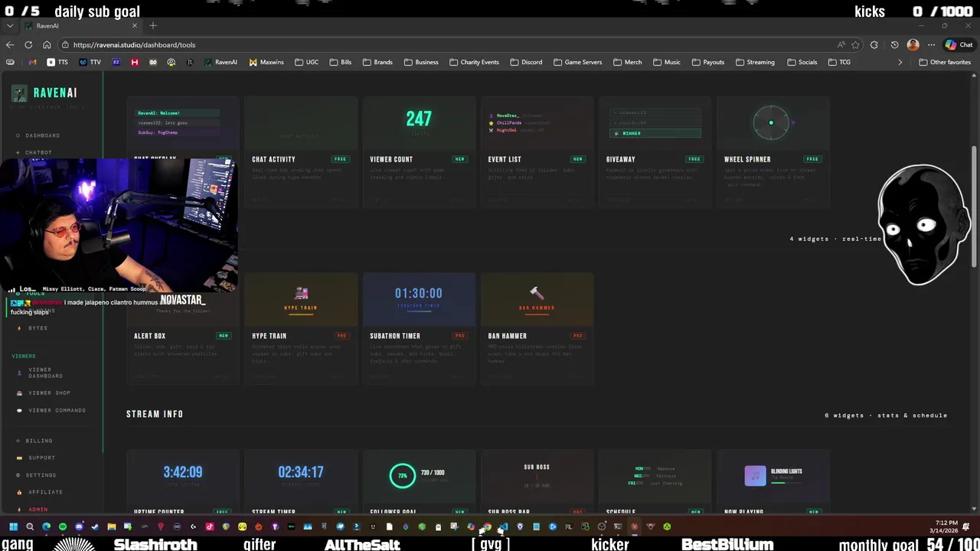
Task: Open browser extensions puzzle icon
Action: tap(874, 44)
